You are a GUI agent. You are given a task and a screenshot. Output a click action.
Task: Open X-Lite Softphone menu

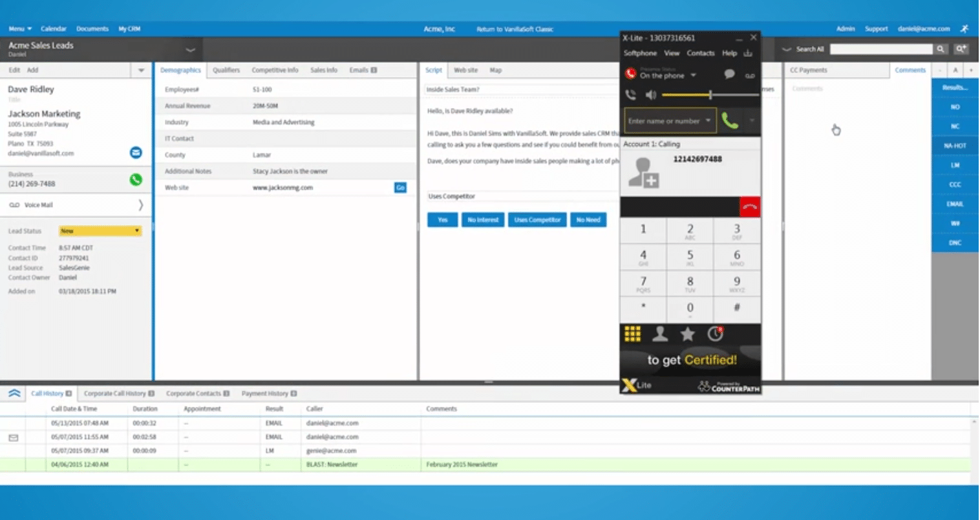pos(640,53)
